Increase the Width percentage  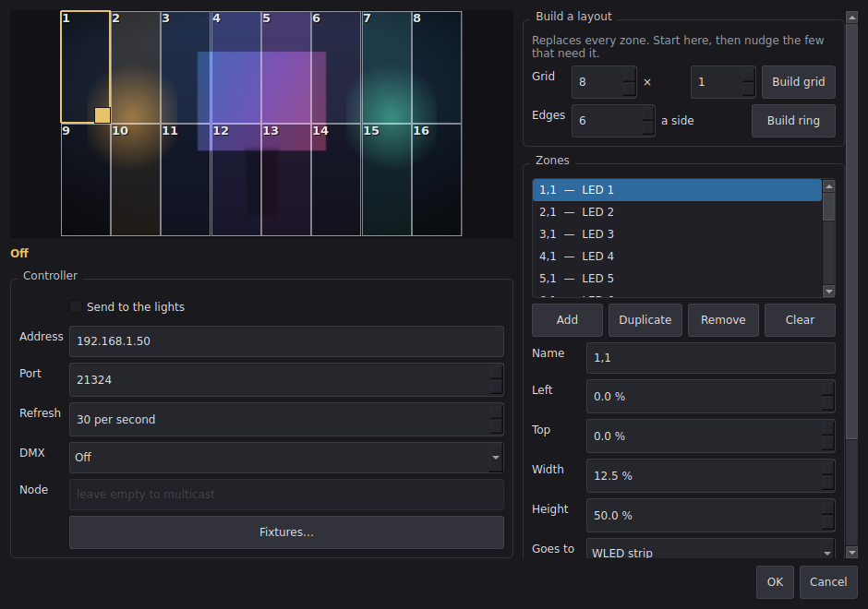pos(827,468)
